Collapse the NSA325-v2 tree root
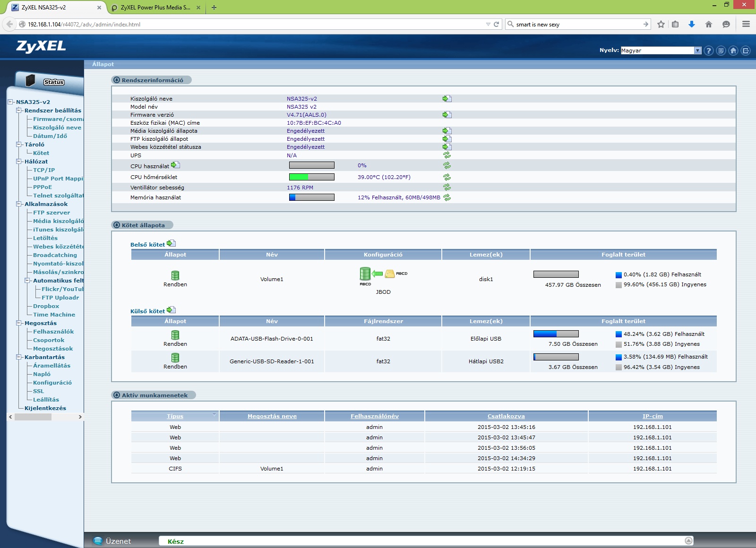This screenshot has width=756, height=548. pos(10,102)
